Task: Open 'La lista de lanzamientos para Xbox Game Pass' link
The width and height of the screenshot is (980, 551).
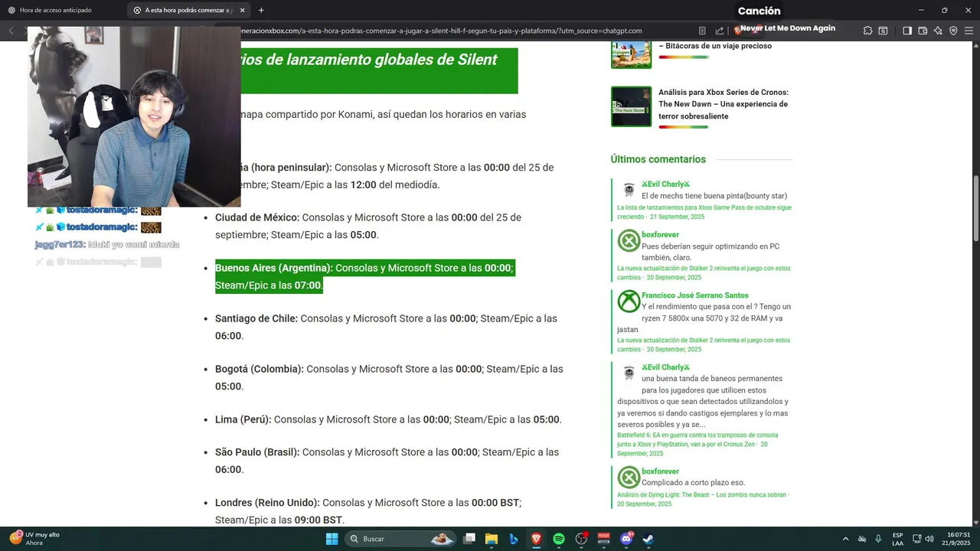Action: [x=704, y=212]
